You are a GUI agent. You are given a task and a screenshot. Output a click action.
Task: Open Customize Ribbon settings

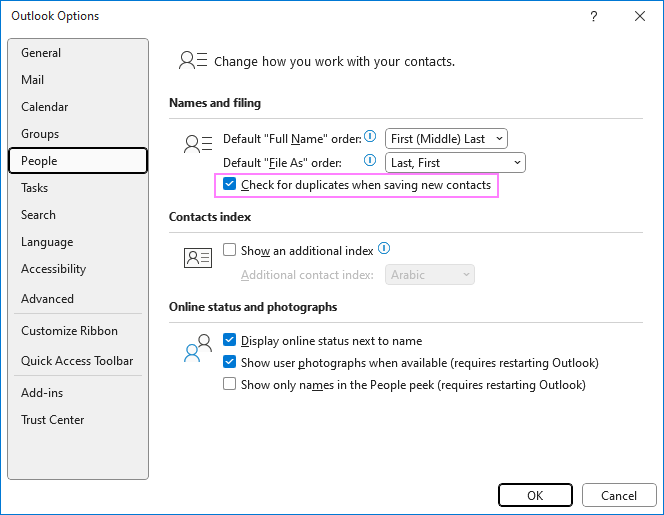coord(78,331)
